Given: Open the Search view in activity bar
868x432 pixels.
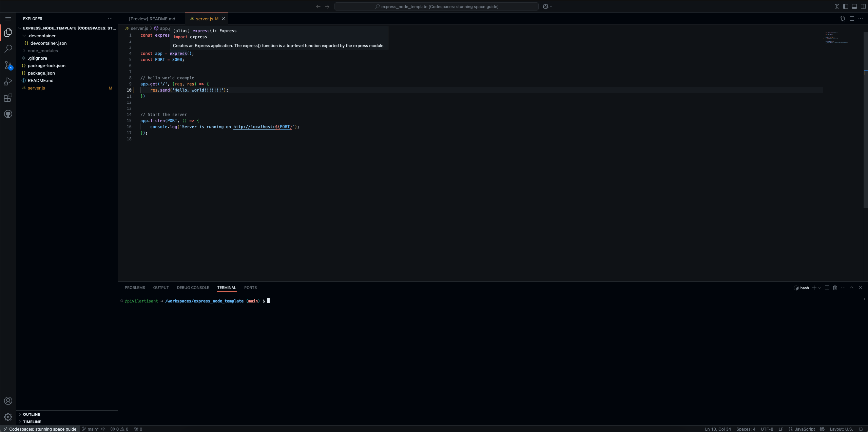Looking at the screenshot, I should pos(8,49).
